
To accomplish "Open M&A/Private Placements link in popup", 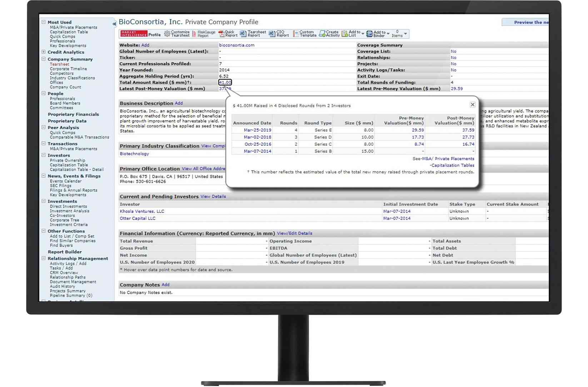I will (x=449, y=158).
